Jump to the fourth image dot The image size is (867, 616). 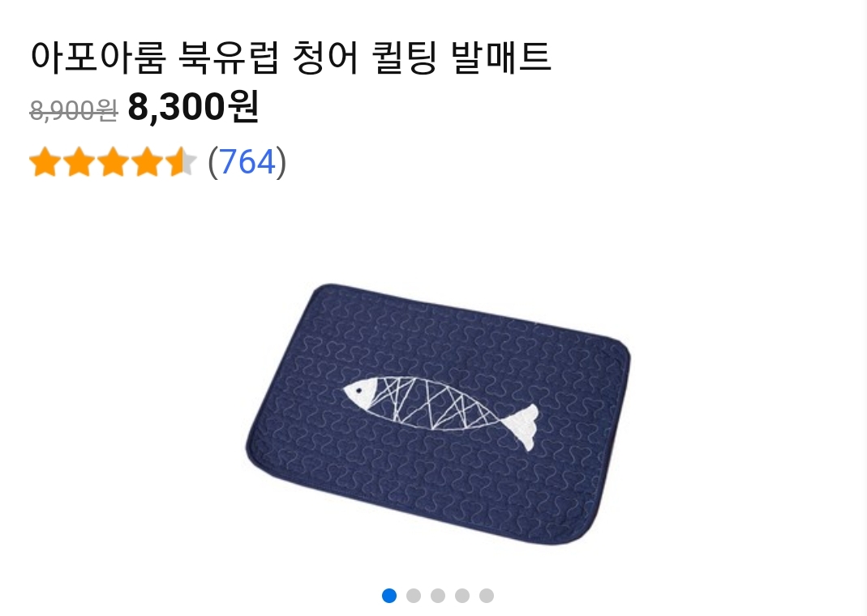(462, 596)
